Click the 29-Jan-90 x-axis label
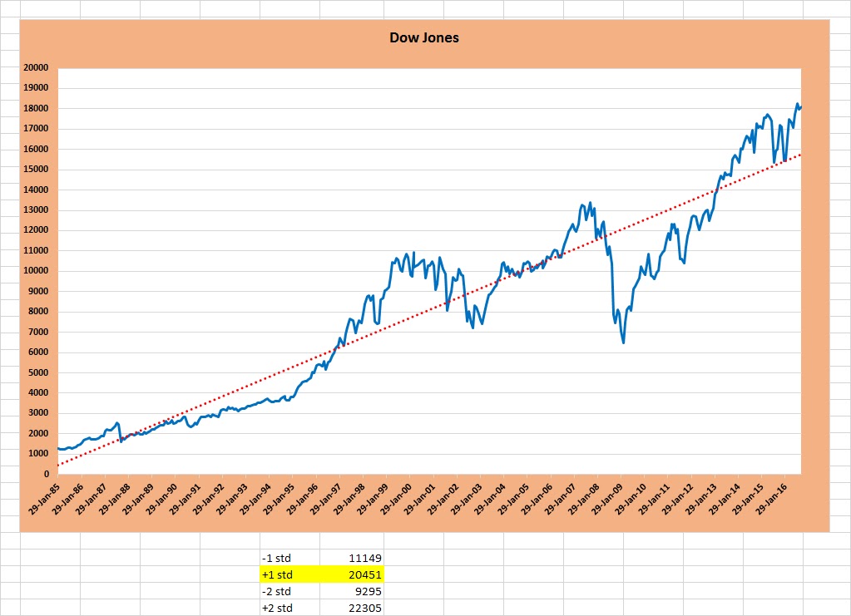The width and height of the screenshot is (851, 616). coord(161,498)
